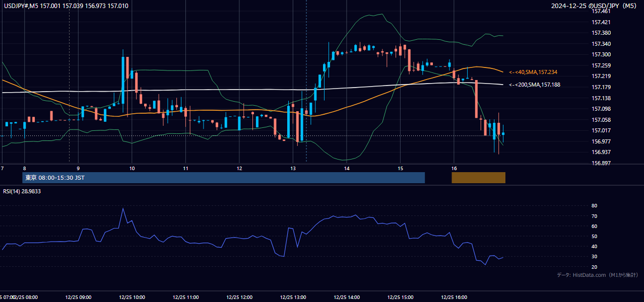Click price axis label 157.461
Image resolution: width=644 pixels, height=302 pixels.
pos(601,11)
